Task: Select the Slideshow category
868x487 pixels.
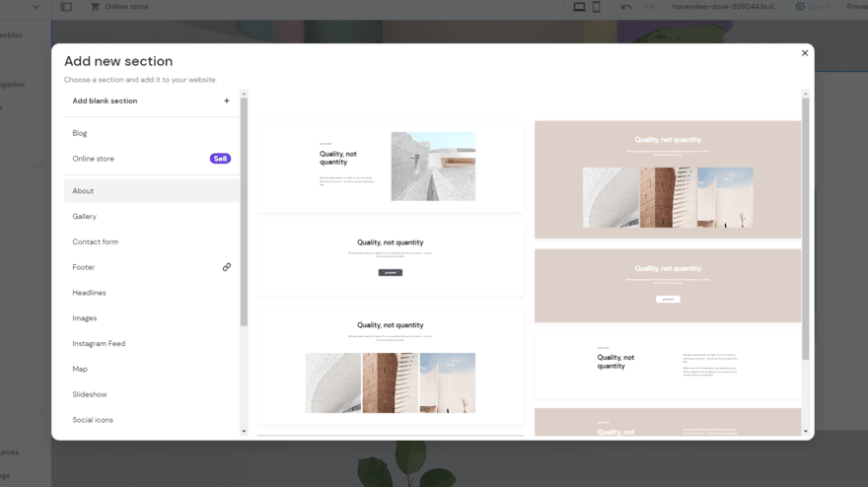Action: pyautogui.click(x=152, y=394)
